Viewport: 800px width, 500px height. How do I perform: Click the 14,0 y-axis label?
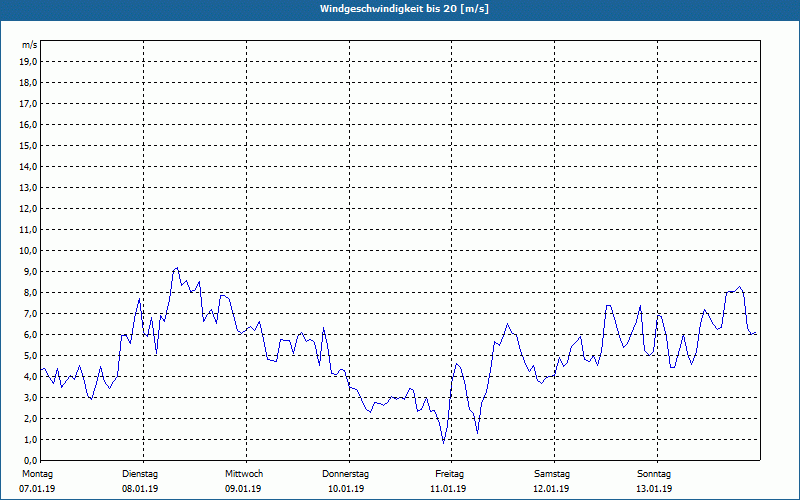(28, 167)
